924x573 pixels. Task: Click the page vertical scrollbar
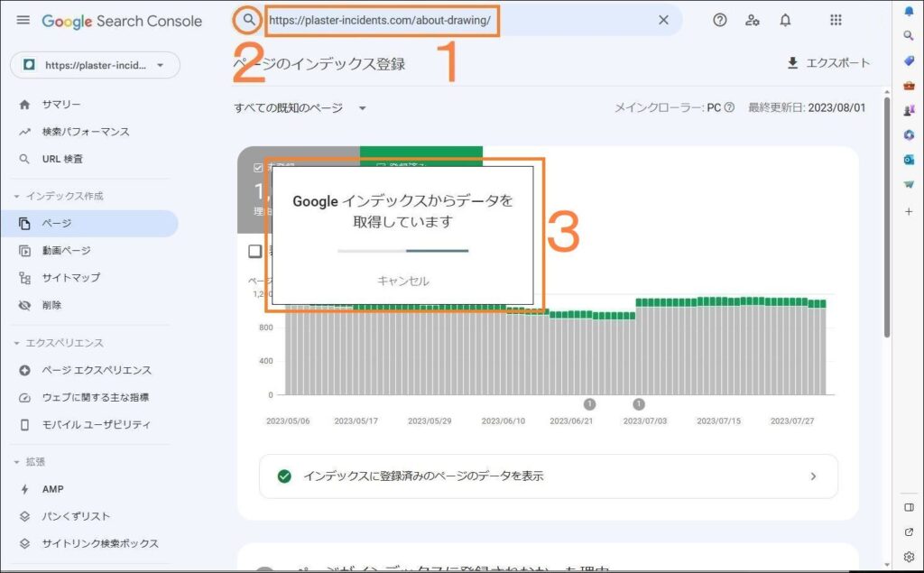pyautogui.click(x=887, y=217)
